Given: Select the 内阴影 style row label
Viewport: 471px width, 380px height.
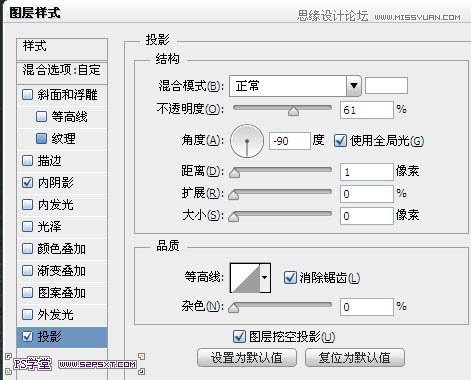Looking at the screenshot, I should [x=56, y=183].
